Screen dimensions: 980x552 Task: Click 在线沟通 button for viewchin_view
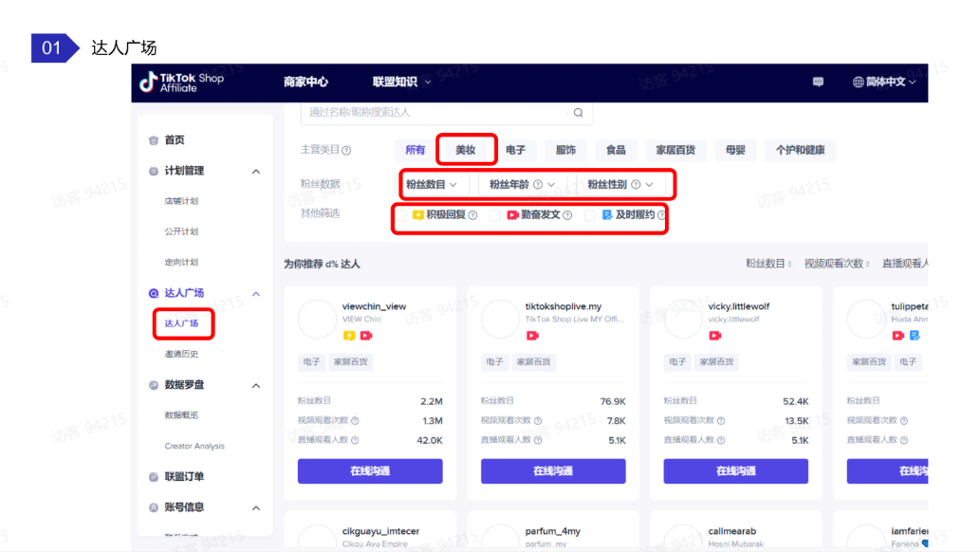pyautogui.click(x=370, y=471)
